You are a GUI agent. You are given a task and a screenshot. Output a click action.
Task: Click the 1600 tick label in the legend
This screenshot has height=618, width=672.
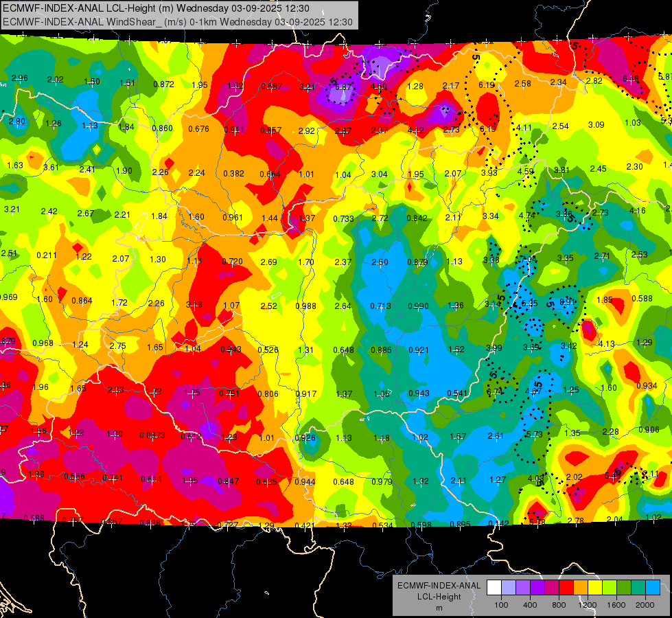616,605
